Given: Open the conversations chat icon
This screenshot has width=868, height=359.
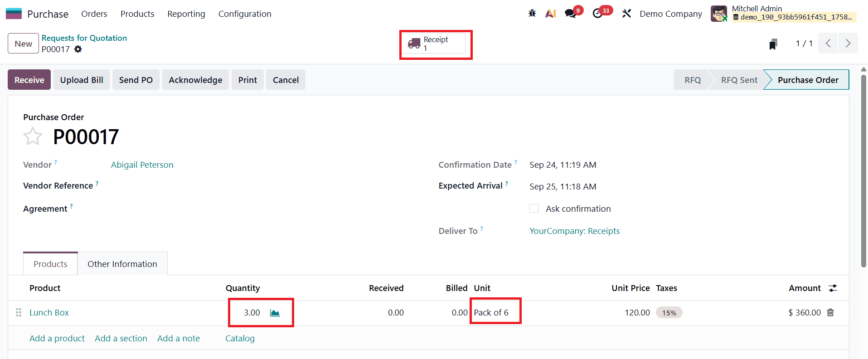Looking at the screenshot, I should coord(570,14).
